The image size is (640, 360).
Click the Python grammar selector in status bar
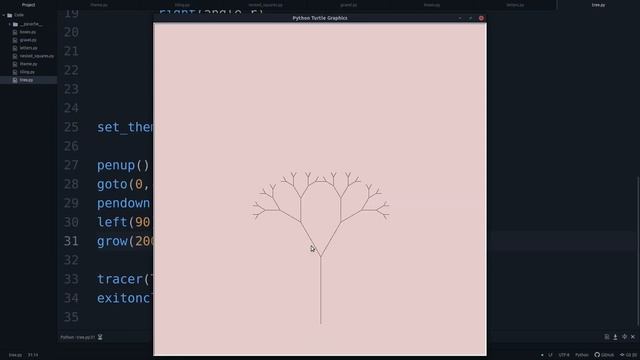[x=582, y=355]
